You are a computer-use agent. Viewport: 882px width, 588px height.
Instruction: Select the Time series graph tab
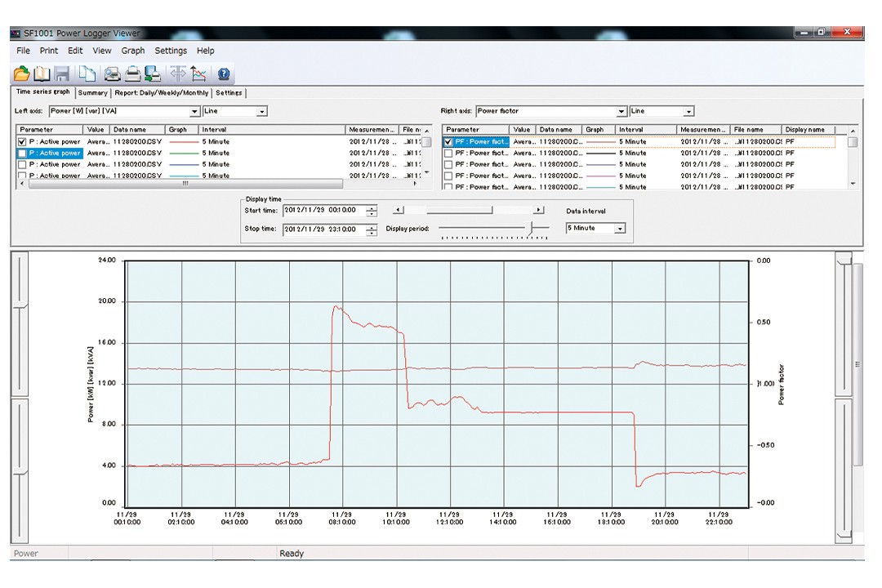coord(42,91)
